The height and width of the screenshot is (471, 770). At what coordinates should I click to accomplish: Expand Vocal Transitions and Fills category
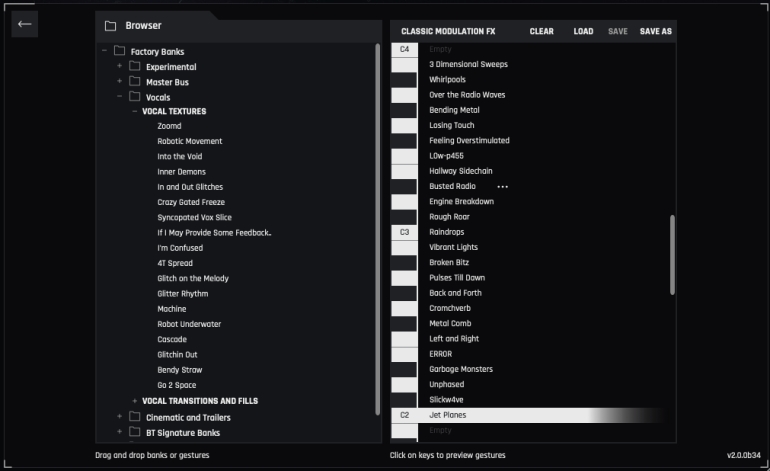(135, 401)
